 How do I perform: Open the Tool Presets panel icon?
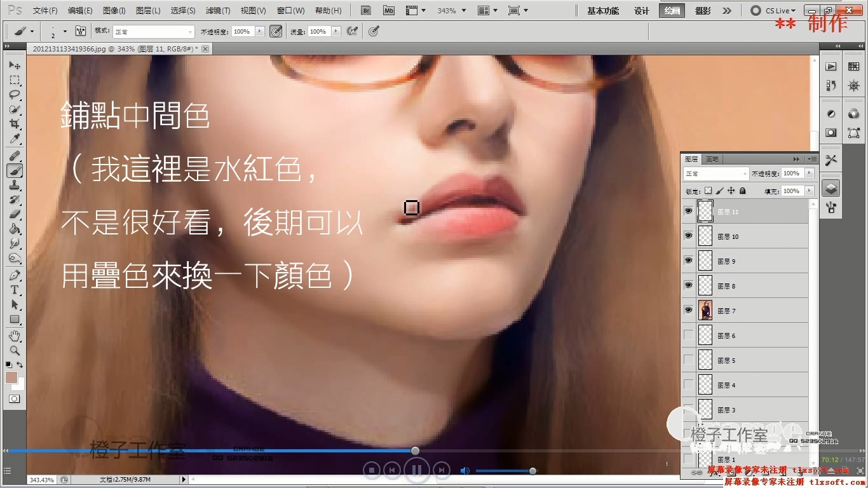(831, 160)
